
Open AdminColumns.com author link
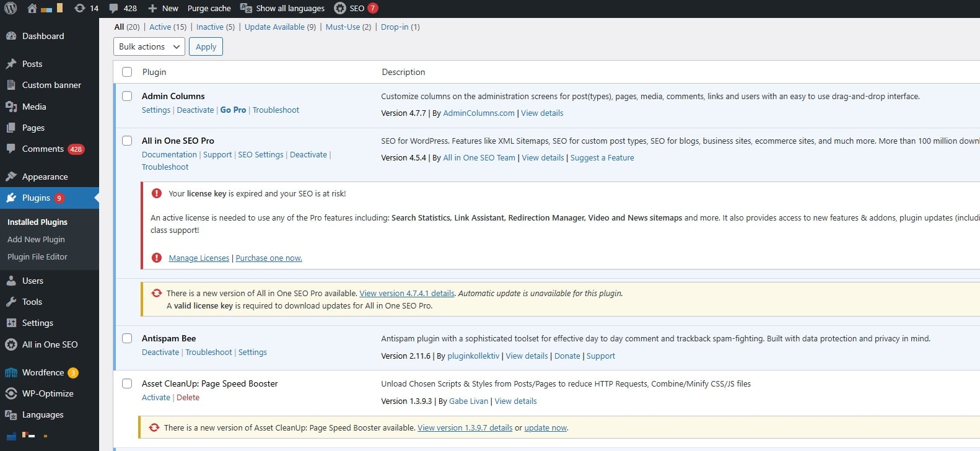[479, 113]
